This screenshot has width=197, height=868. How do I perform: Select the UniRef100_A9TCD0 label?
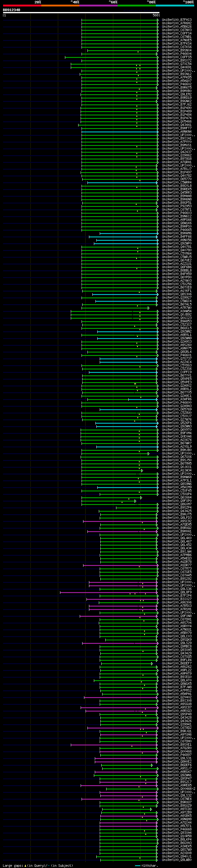[177, 809]
